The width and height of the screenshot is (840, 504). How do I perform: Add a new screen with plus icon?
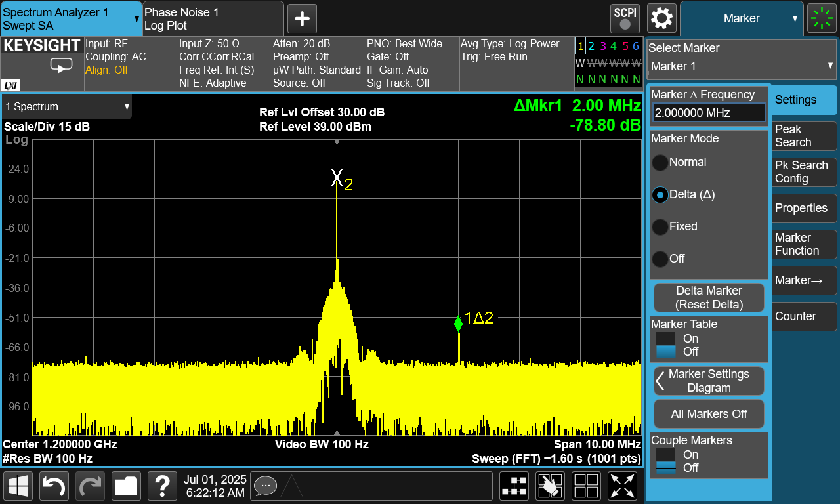click(302, 18)
